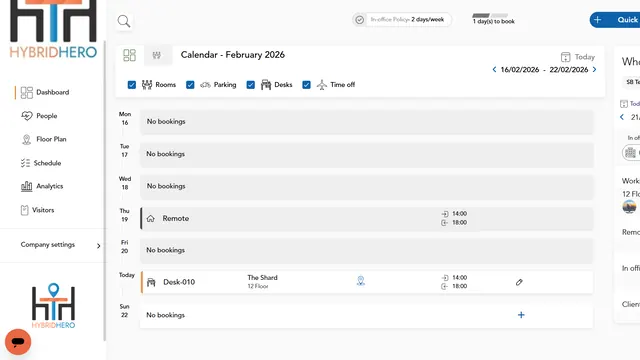Click the 16/02/2026 start date
This screenshot has height=360, width=640.
(x=520, y=70)
